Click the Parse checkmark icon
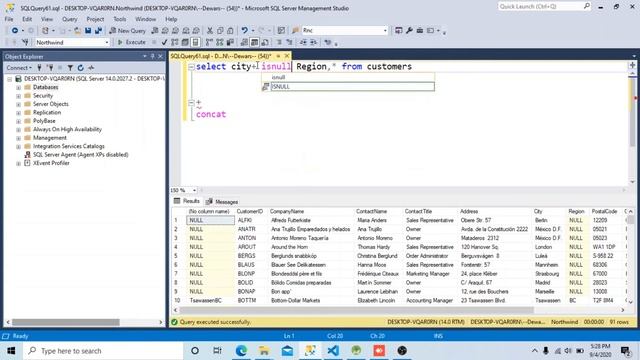 click(164, 42)
